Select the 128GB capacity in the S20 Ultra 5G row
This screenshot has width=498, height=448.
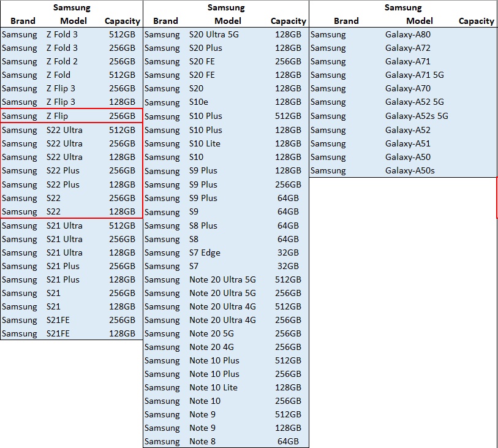pos(288,34)
